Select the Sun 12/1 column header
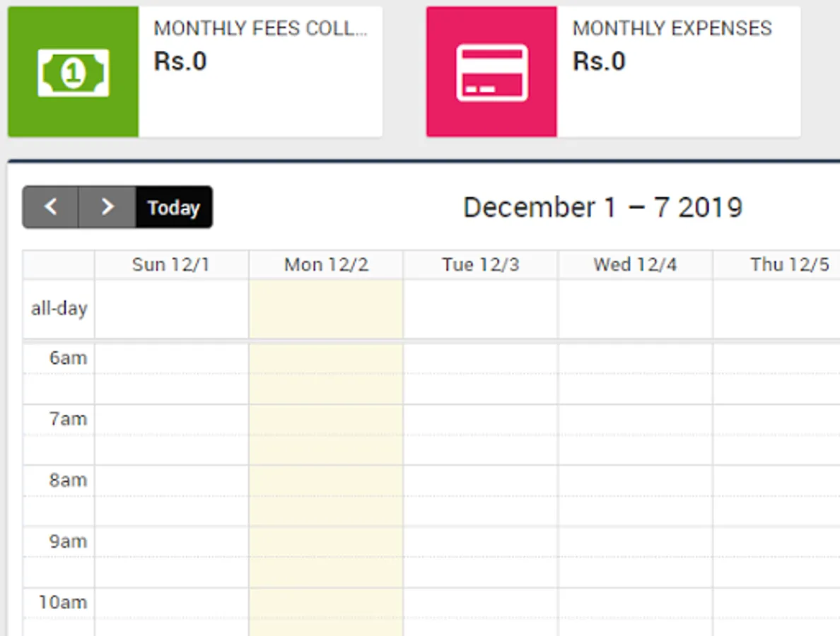 (171, 265)
